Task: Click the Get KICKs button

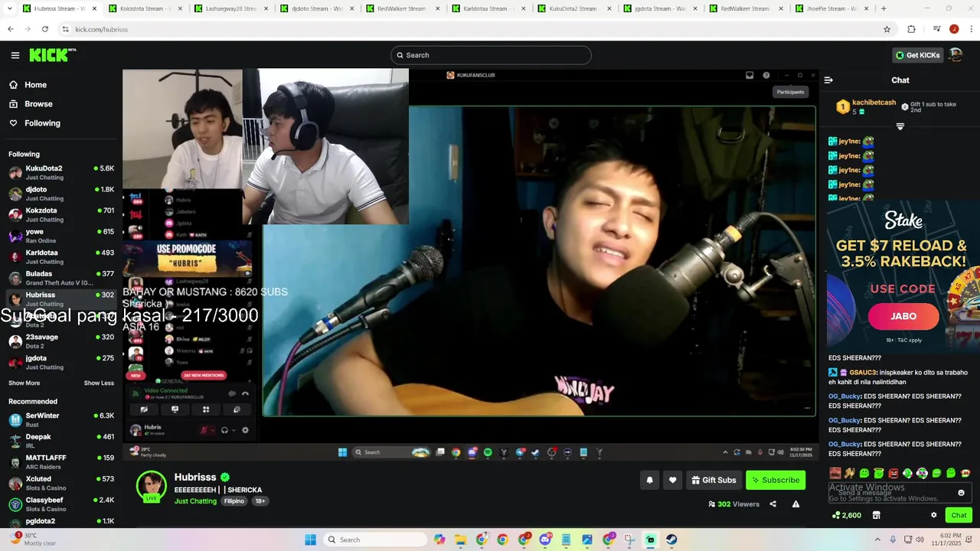Action: tap(917, 55)
